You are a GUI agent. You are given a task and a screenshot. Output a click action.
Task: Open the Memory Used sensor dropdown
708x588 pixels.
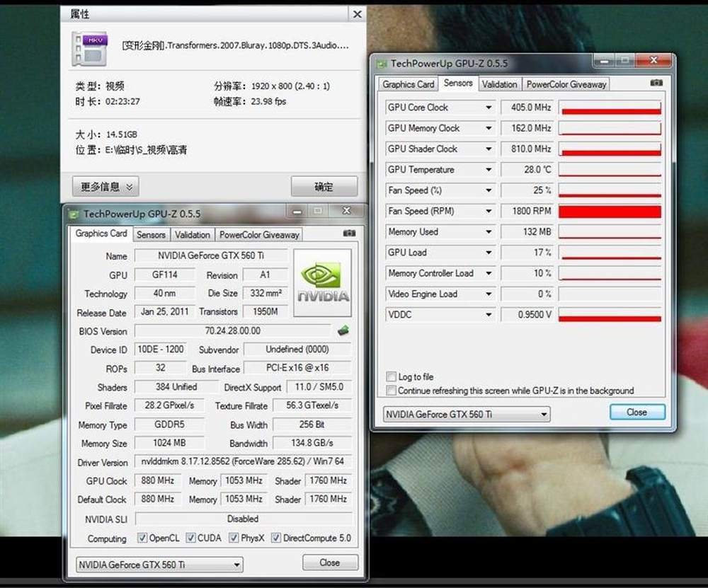(x=489, y=232)
